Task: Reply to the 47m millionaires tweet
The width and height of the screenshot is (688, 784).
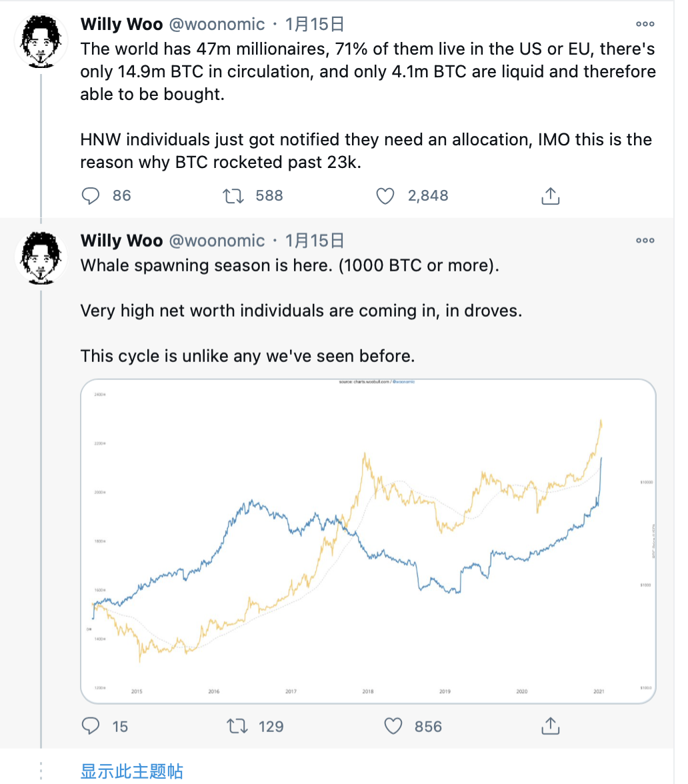Action: point(91,195)
